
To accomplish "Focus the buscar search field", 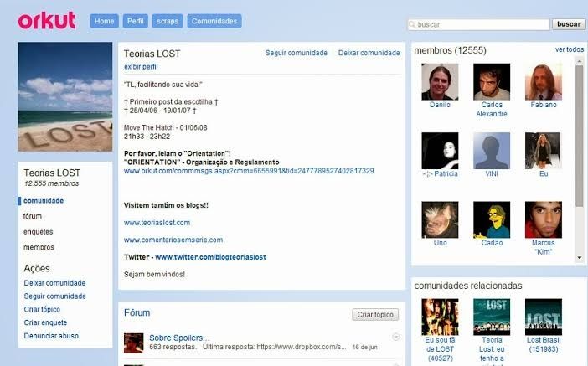I will click(479, 24).
